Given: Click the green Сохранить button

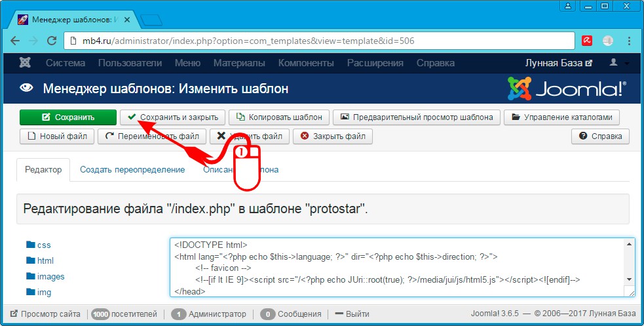Looking at the screenshot, I should click(x=68, y=117).
